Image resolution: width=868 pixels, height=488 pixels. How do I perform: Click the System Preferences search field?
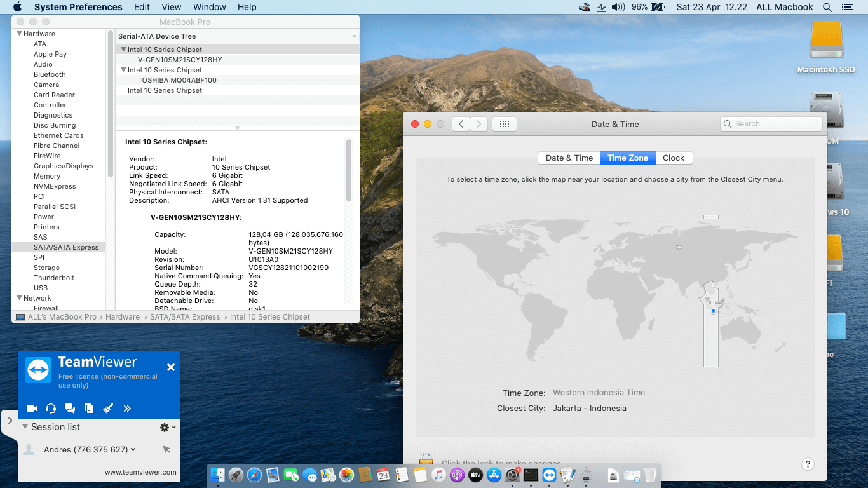click(x=771, y=124)
